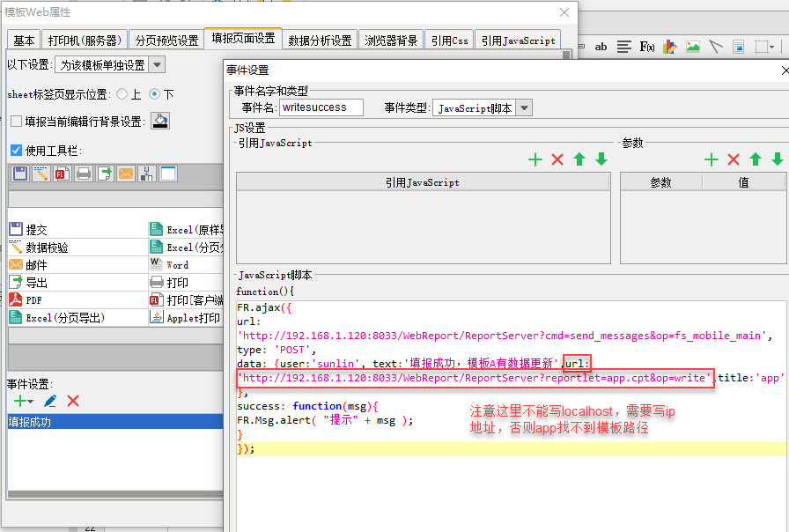789x532 pixels.
Task: Click the FR.Msg.alert line in the script editor
Action: pos(325,420)
